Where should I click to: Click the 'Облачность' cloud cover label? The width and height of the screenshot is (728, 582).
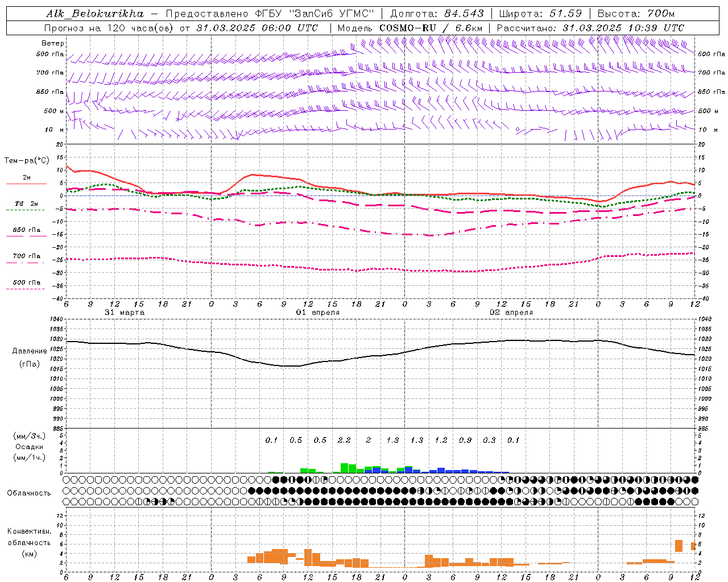pyautogui.click(x=29, y=493)
